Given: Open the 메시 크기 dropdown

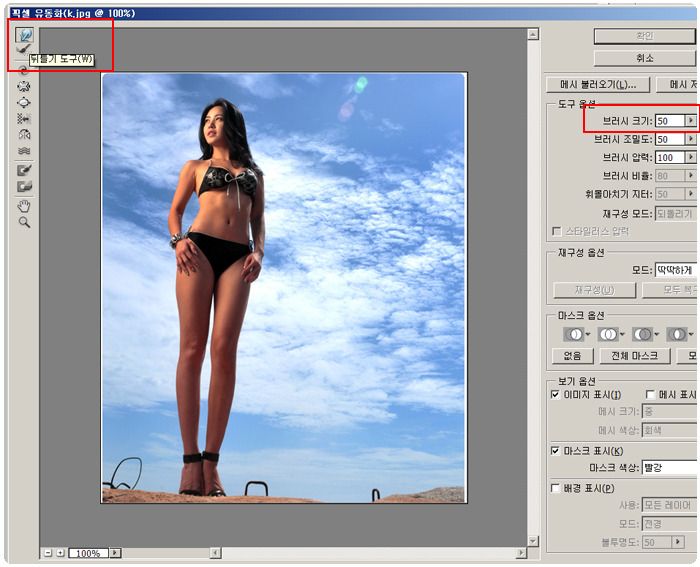Looking at the screenshot, I should (669, 411).
